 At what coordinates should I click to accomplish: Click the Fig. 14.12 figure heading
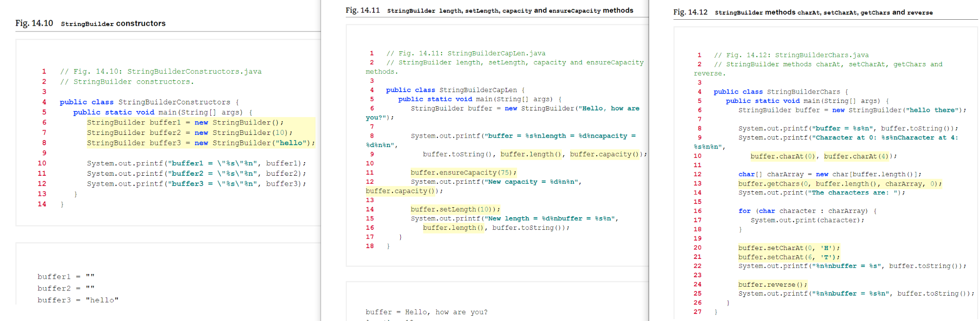tap(803, 12)
